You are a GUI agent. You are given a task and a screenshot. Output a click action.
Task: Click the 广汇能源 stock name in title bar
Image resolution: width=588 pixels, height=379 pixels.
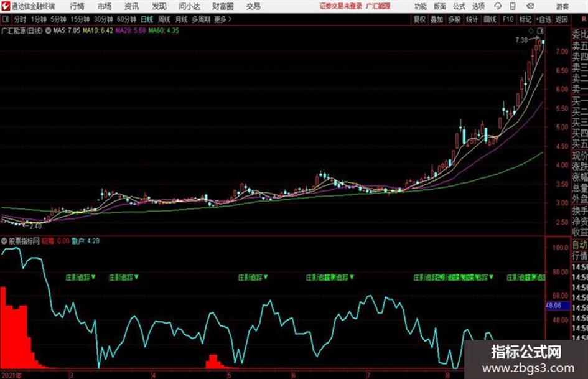point(378,6)
